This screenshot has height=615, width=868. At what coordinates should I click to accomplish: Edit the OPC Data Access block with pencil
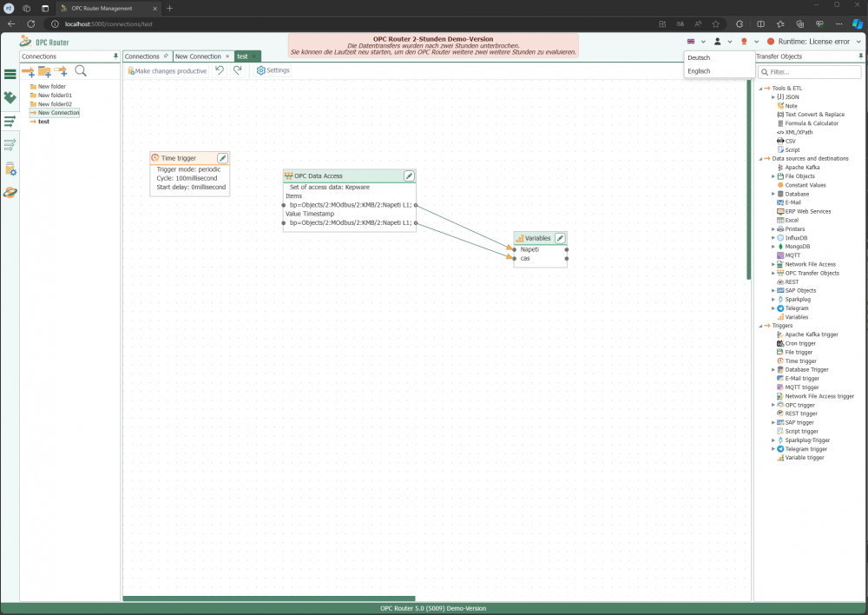[409, 175]
